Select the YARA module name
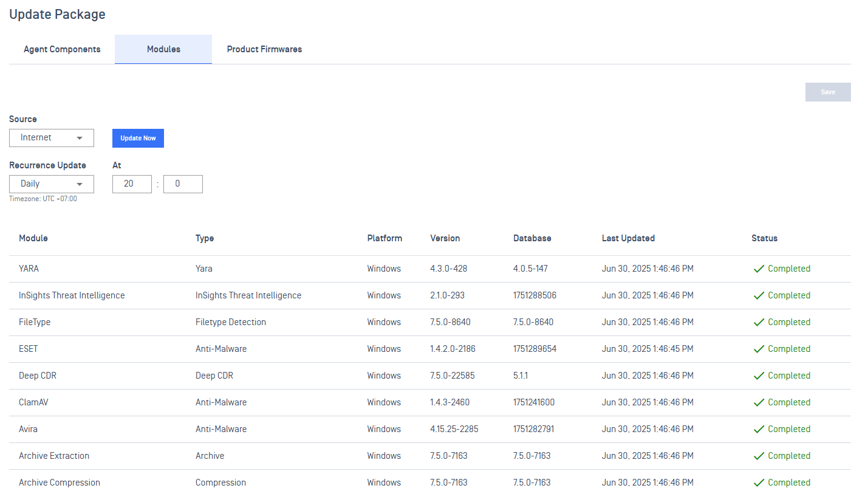This screenshot has height=488, width=868. pos(29,269)
